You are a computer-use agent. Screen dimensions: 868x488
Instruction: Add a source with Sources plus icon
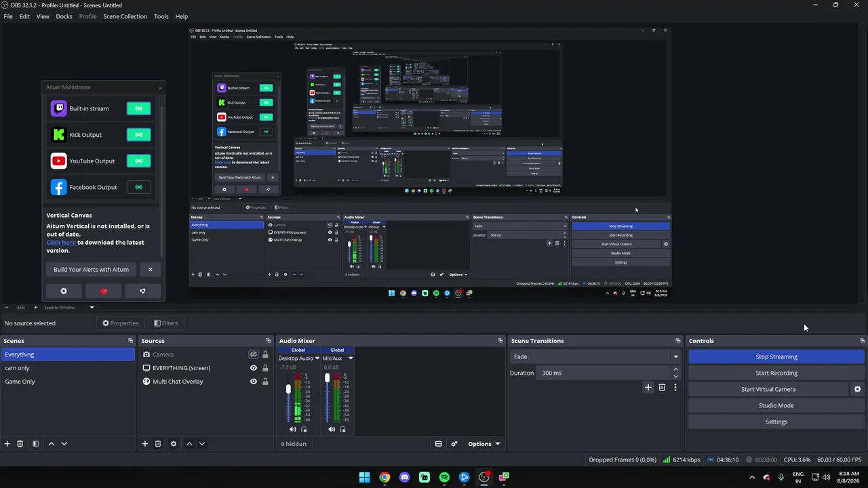point(145,444)
